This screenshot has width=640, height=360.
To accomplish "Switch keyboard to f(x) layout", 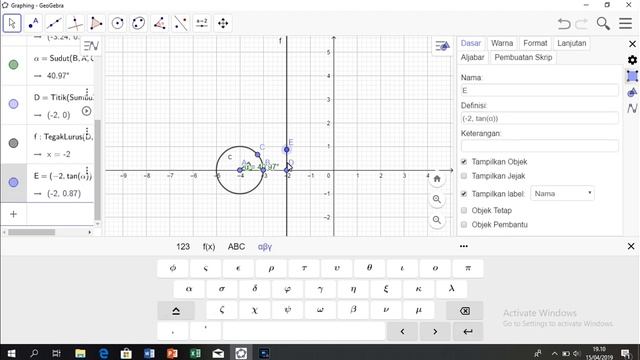I will pyautogui.click(x=209, y=247).
